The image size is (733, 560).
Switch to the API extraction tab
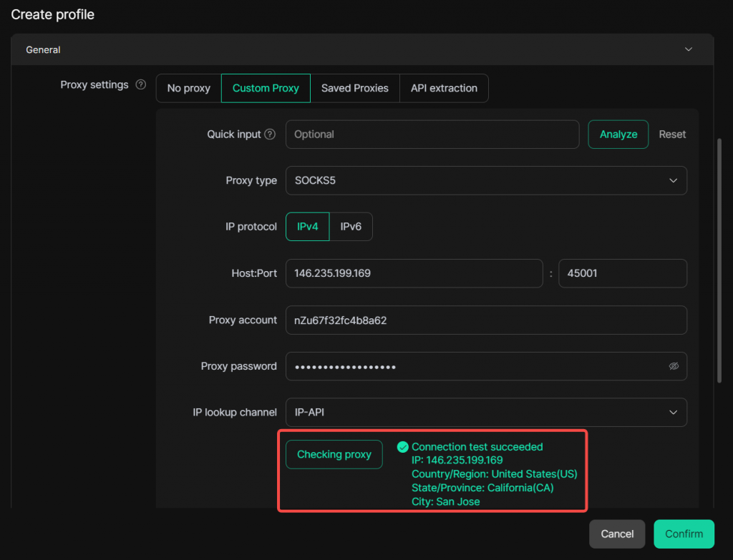coord(444,89)
